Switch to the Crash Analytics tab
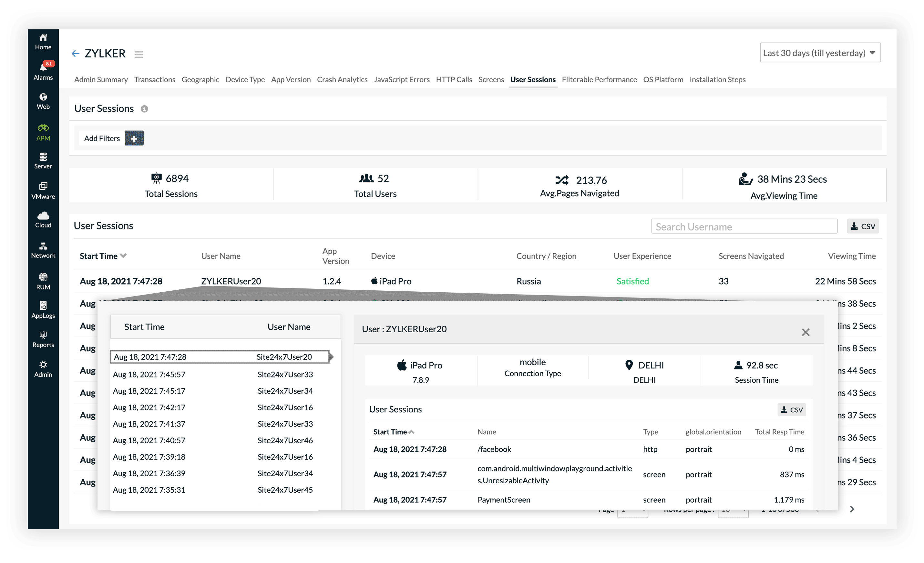The height and width of the screenshot is (563, 924). pos(342,79)
